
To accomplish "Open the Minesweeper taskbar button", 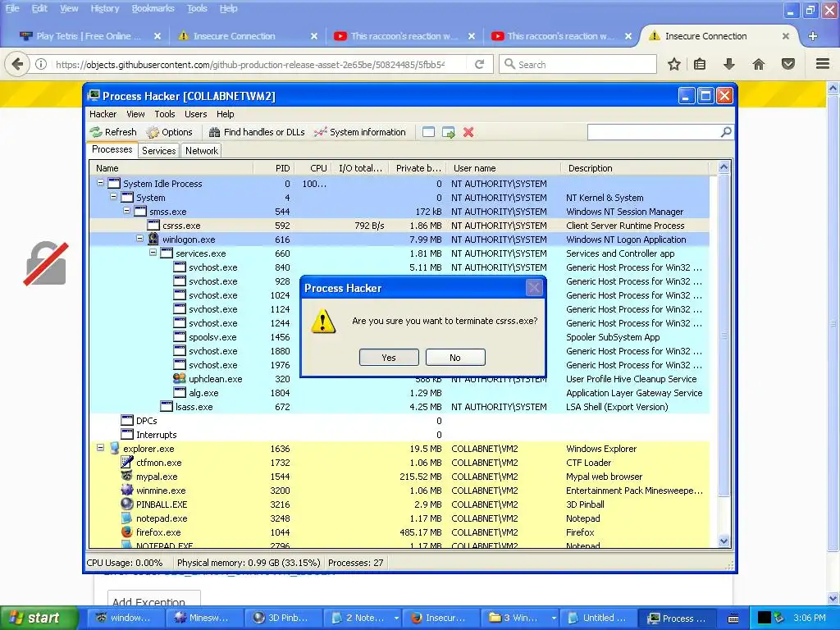I will coord(204,618).
